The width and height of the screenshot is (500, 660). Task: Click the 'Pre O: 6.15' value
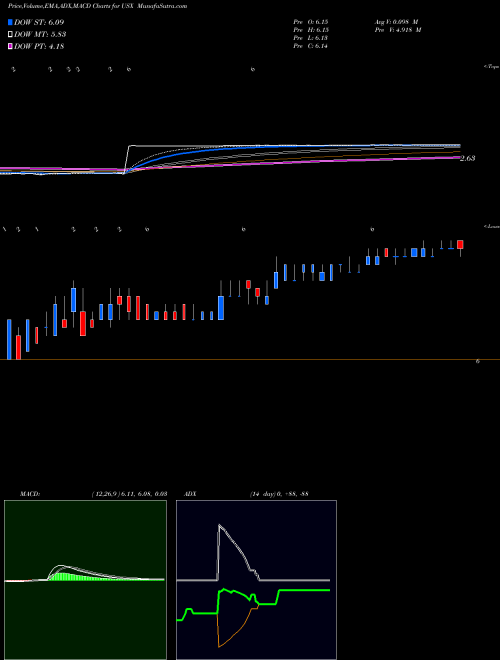tap(311, 22)
